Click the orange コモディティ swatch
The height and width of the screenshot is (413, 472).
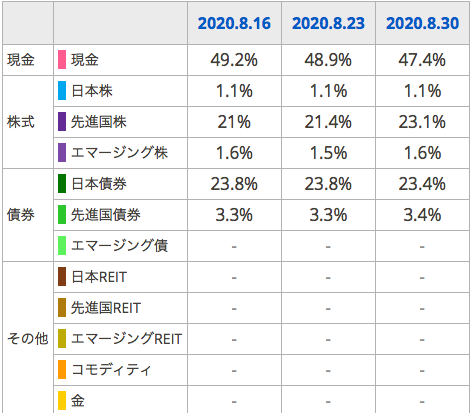point(62,370)
